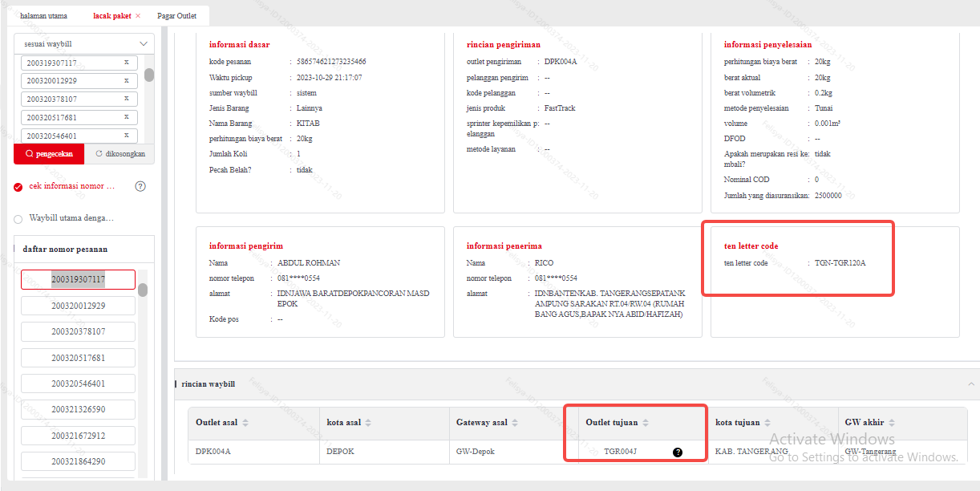Select order 200320546401 in daftar nomor pesanan
Viewport: 980px width, 491px height.
[79, 383]
